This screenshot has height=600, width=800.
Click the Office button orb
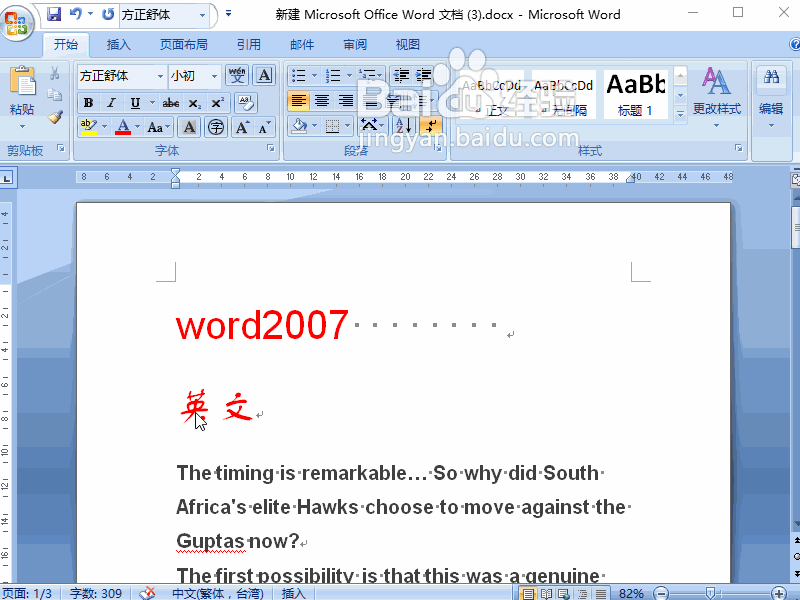(17, 23)
